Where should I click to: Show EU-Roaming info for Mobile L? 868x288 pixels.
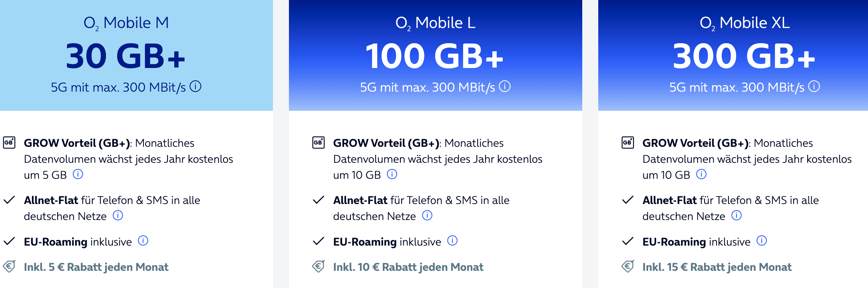point(452,241)
